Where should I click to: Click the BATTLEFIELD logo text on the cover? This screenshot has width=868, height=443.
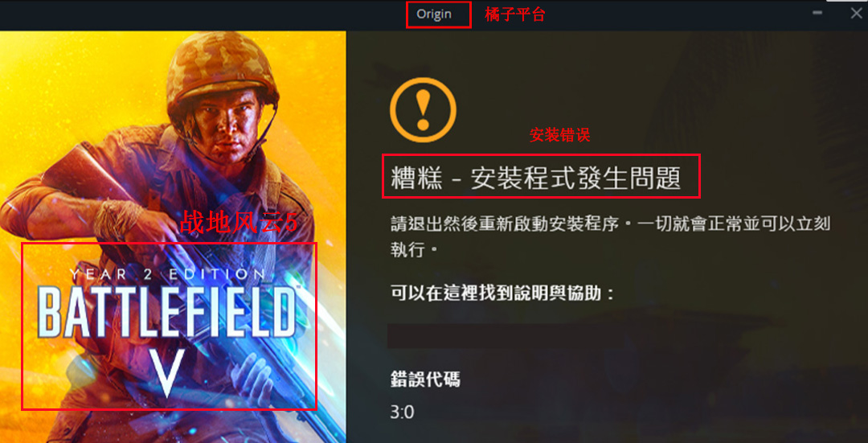click(170, 313)
